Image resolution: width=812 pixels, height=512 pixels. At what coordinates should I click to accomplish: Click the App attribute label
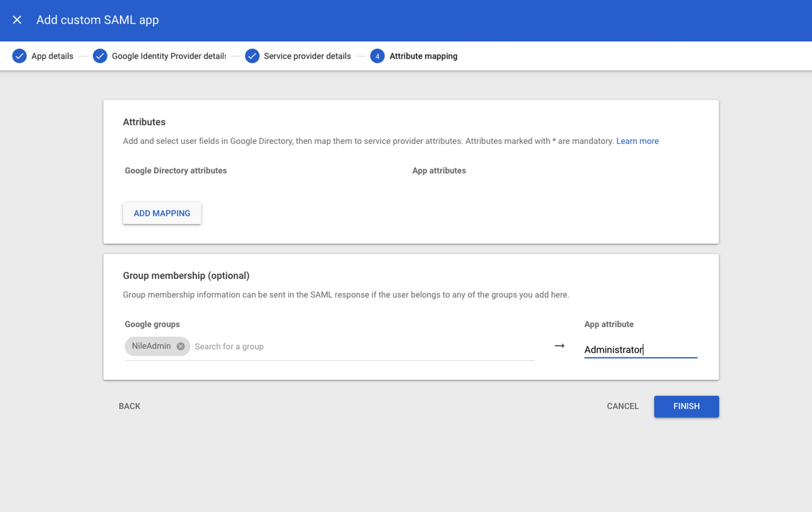click(609, 324)
